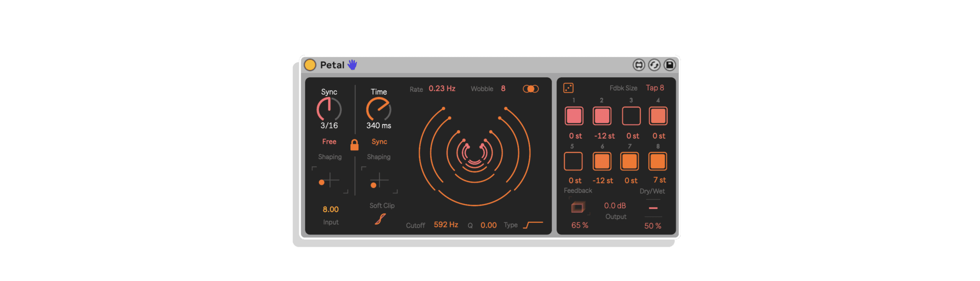Click the save preset disk icon
This screenshot has width=980, height=281.
670,65
